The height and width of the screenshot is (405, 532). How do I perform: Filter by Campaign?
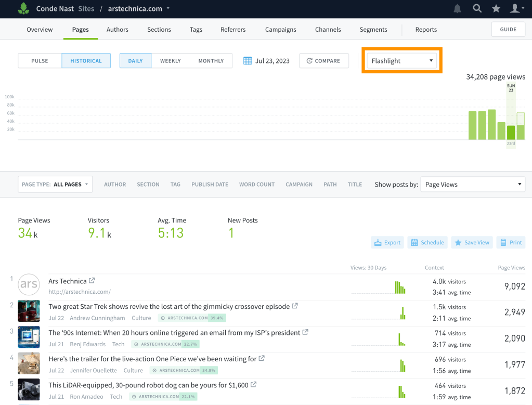pos(299,185)
